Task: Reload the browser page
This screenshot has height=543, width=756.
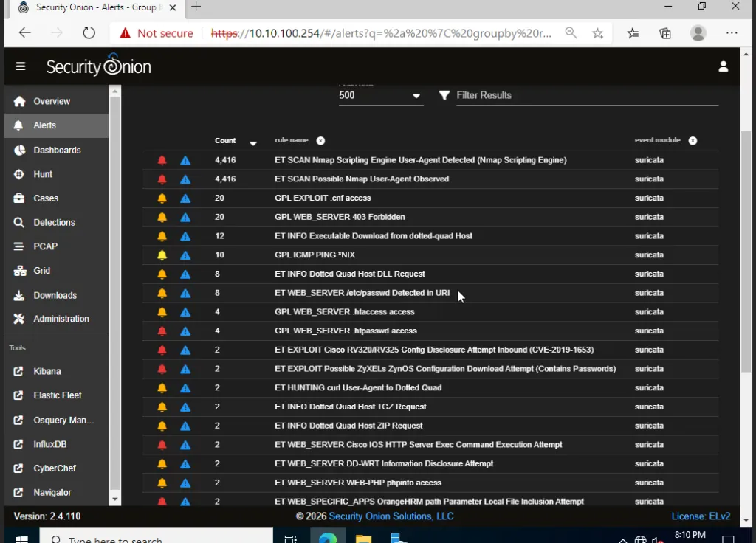Action: point(89,32)
